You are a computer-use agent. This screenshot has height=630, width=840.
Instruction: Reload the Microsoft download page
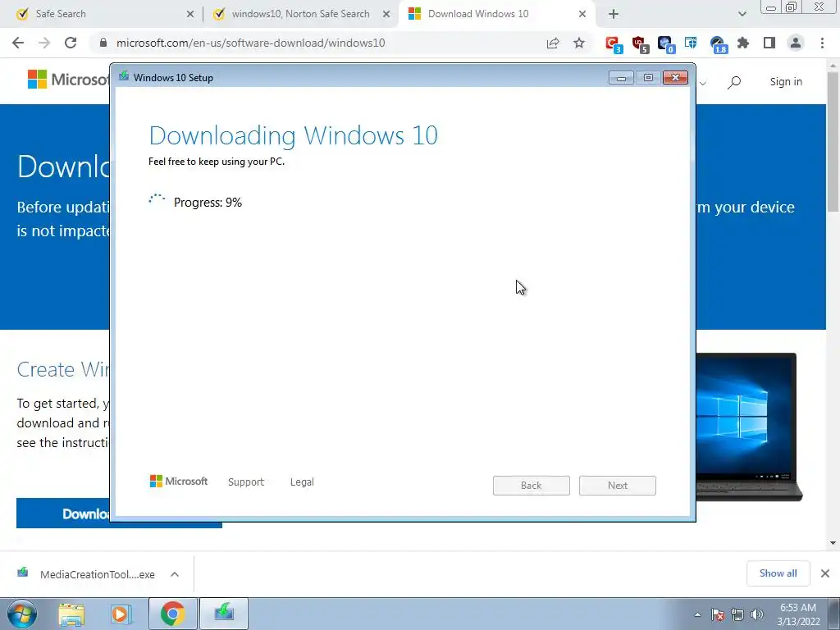(71, 43)
